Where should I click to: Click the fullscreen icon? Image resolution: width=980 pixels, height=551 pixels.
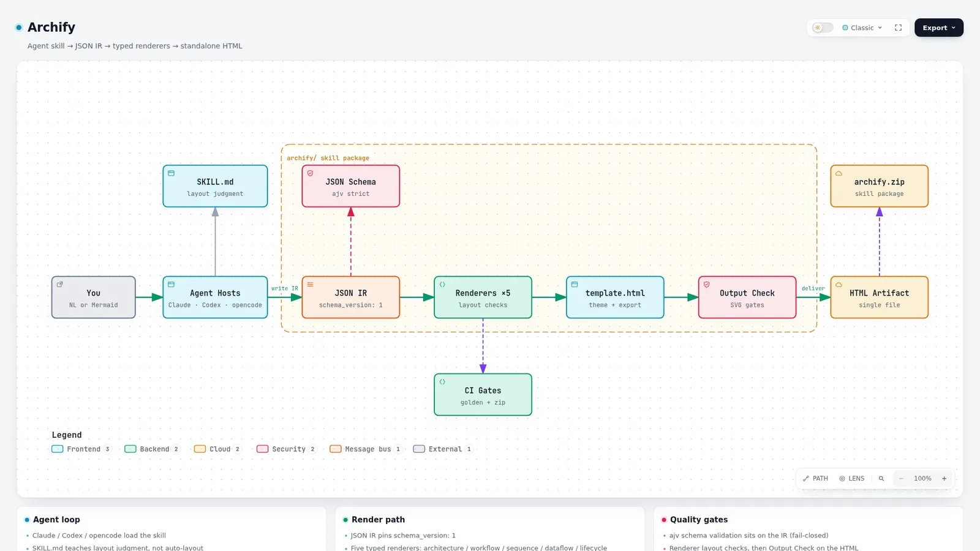(899, 28)
